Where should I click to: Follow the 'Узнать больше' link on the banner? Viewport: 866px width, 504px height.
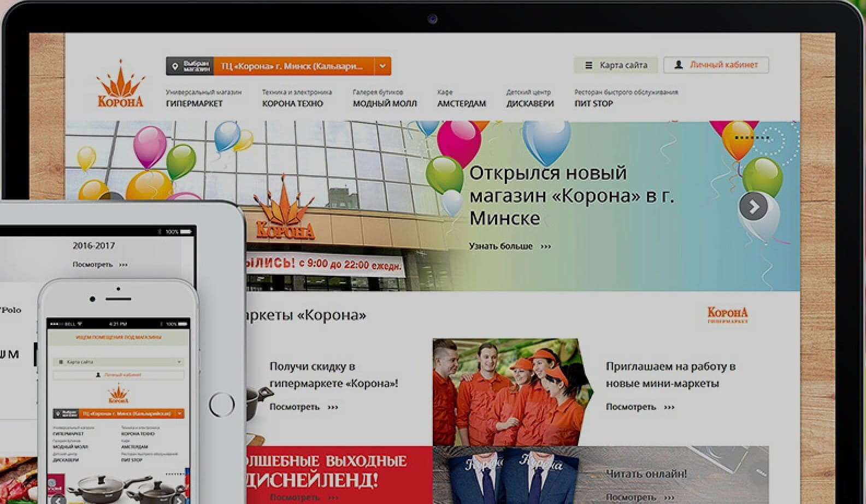[510, 246]
